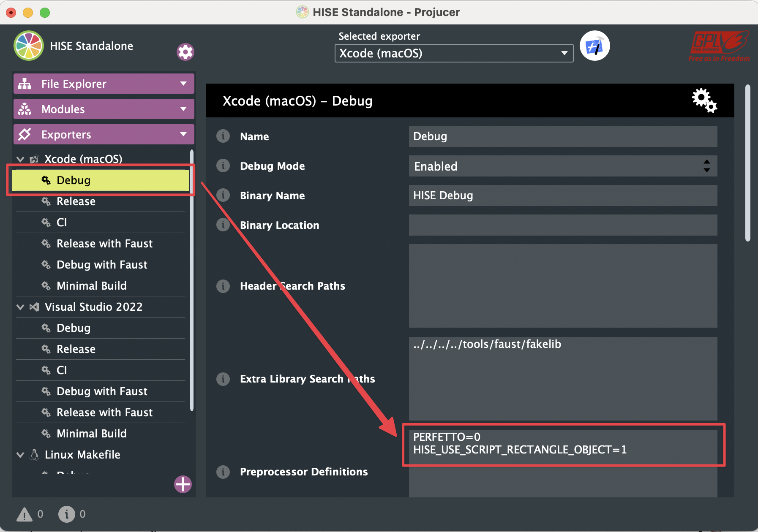This screenshot has width=758, height=532.
Task: Collapse the Xcode (macOS) tree node
Action: point(20,159)
